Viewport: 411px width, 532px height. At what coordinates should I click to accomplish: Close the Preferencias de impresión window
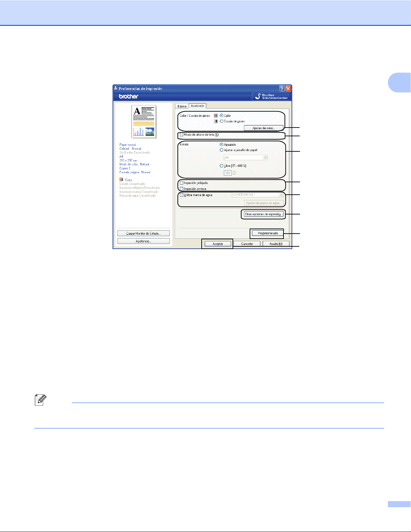coord(288,89)
